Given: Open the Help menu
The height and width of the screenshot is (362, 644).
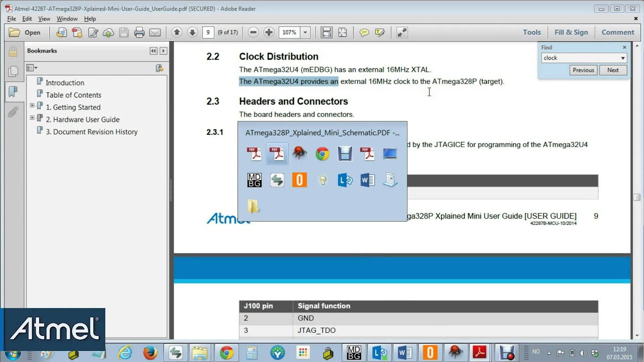Looking at the screenshot, I should pyautogui.click(x=90, y=19).
